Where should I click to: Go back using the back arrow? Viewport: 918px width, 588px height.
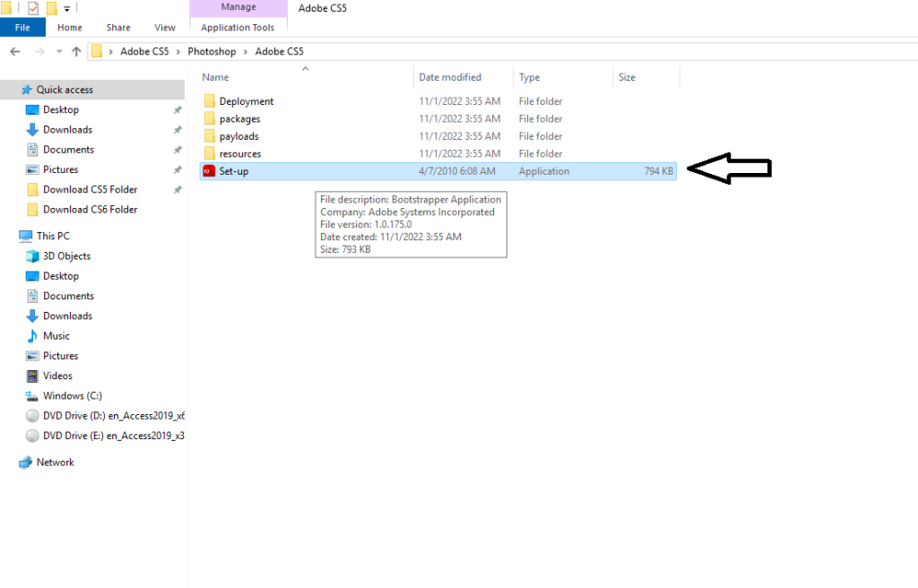(x=15, y=51)
